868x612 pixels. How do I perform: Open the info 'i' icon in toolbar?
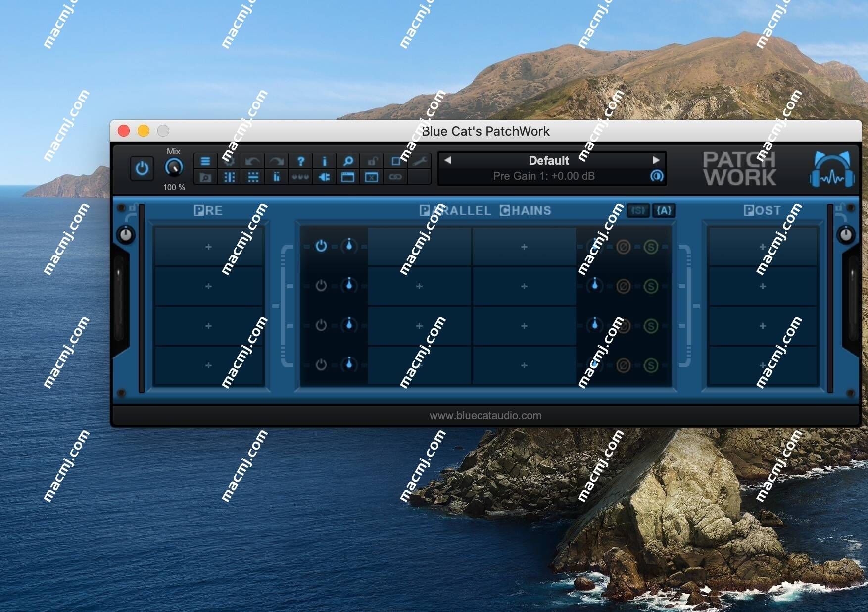[324, 161]
